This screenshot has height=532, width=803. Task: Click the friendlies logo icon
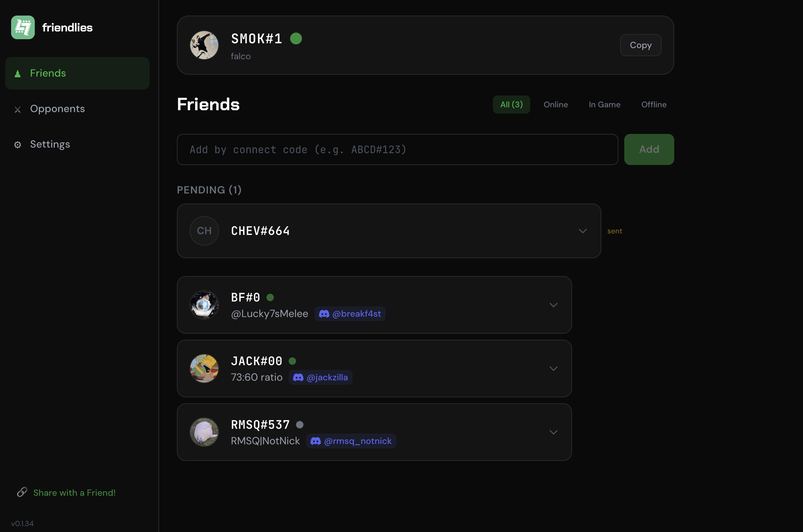(23, 27)
